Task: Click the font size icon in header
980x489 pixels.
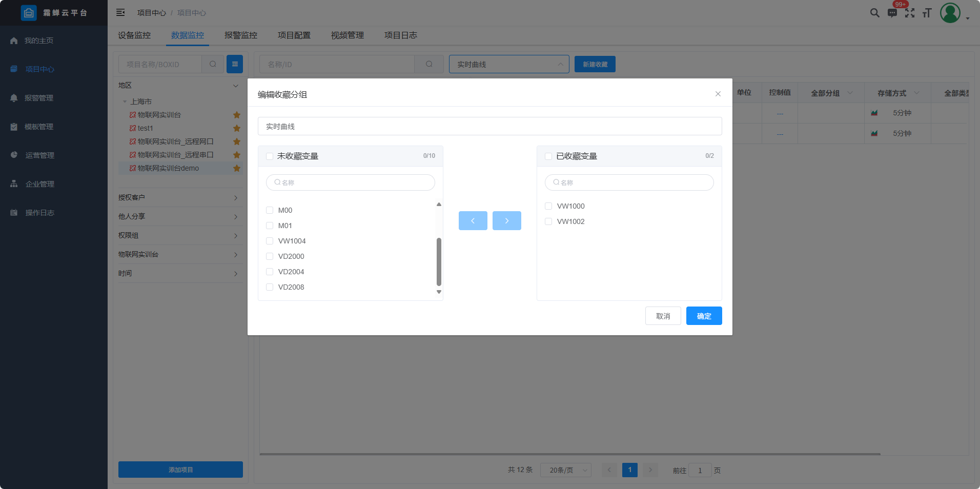Action: tap(927, 13)
